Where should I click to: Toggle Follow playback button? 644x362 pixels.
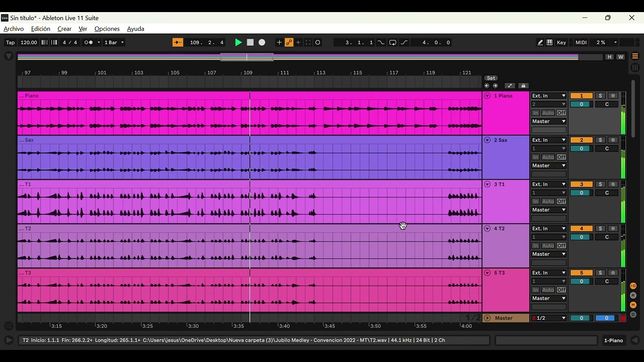tap(178, 43)
